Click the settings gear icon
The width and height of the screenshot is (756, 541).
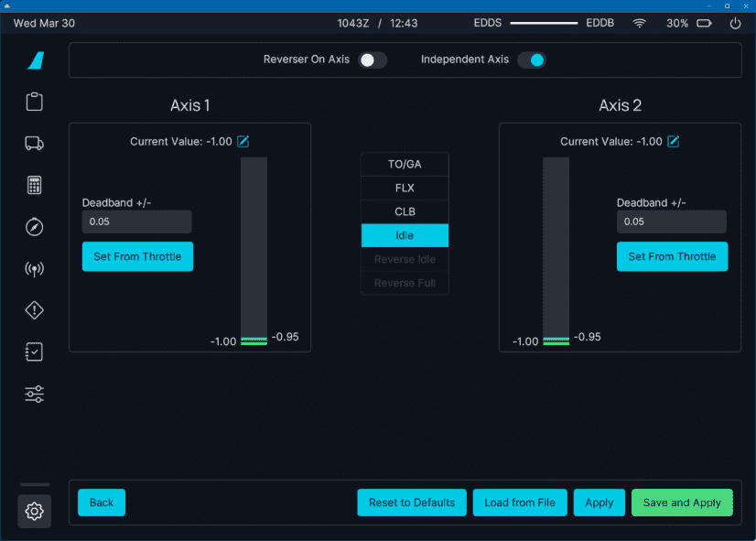[x=34, y=512]
